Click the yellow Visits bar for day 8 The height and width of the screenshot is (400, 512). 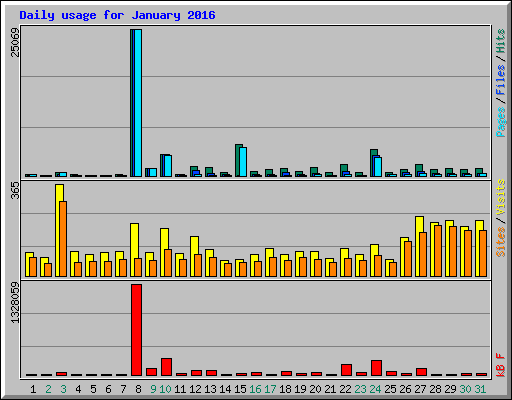[133, 250]
